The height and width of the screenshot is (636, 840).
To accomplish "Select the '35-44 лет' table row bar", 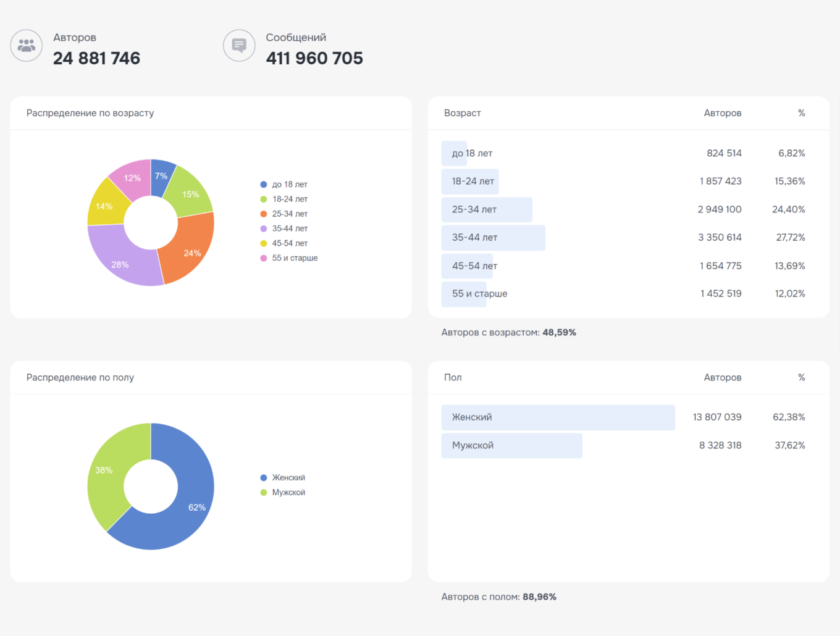I will pyautogui.click(x=493, y=238).
